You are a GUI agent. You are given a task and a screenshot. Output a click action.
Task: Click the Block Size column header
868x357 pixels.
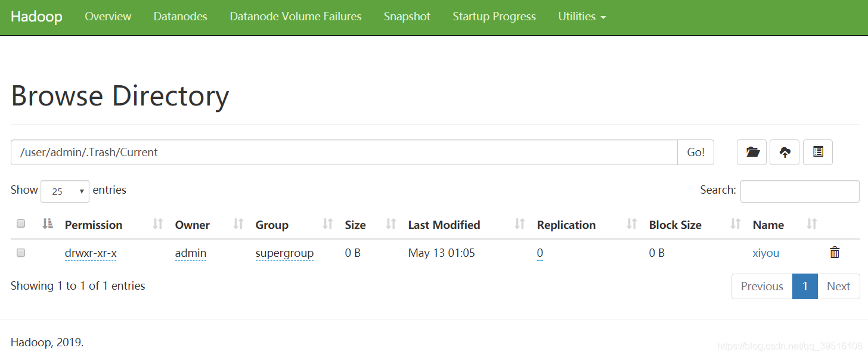coord(675,225)
